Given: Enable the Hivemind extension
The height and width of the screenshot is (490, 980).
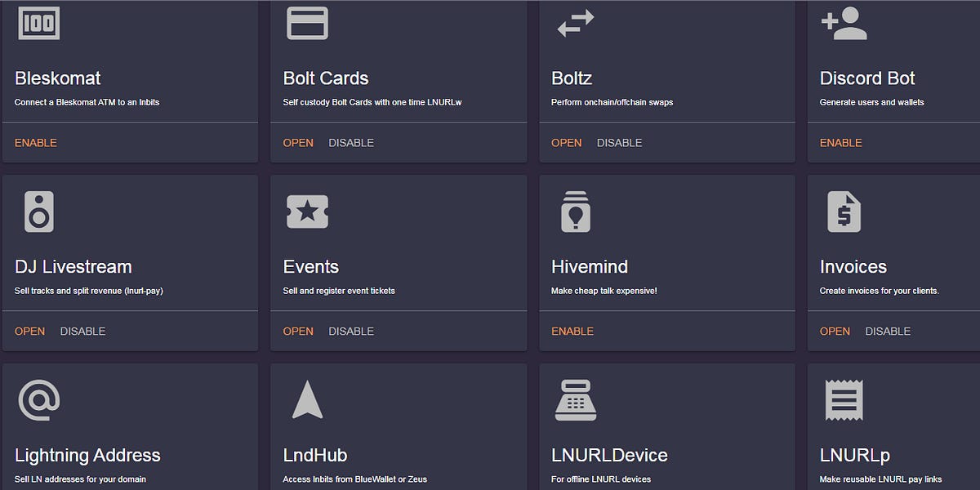Looking at the screenshot, I should click(x=572, y=331).
